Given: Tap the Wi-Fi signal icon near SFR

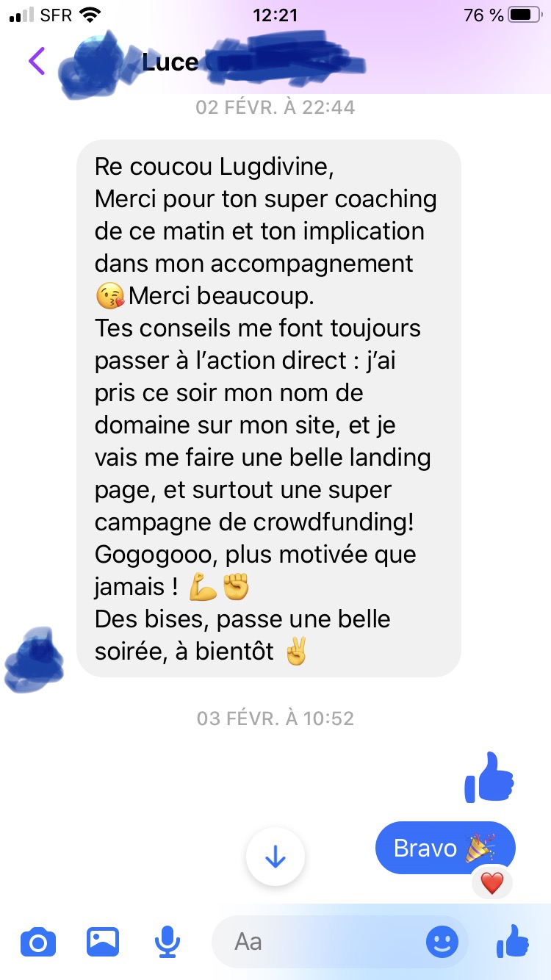Looking at the screenshot, I should pyautogui.click(x=90, y=15).
